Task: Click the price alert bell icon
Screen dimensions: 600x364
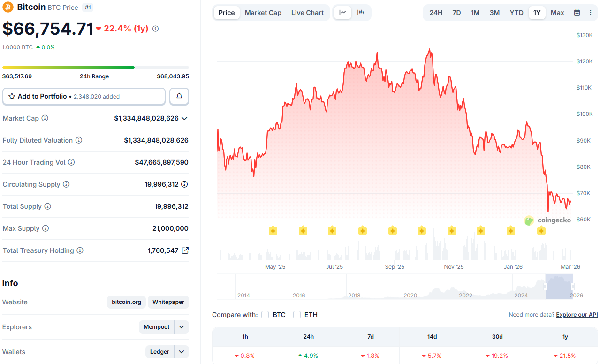Action: [x=179, y=96]
